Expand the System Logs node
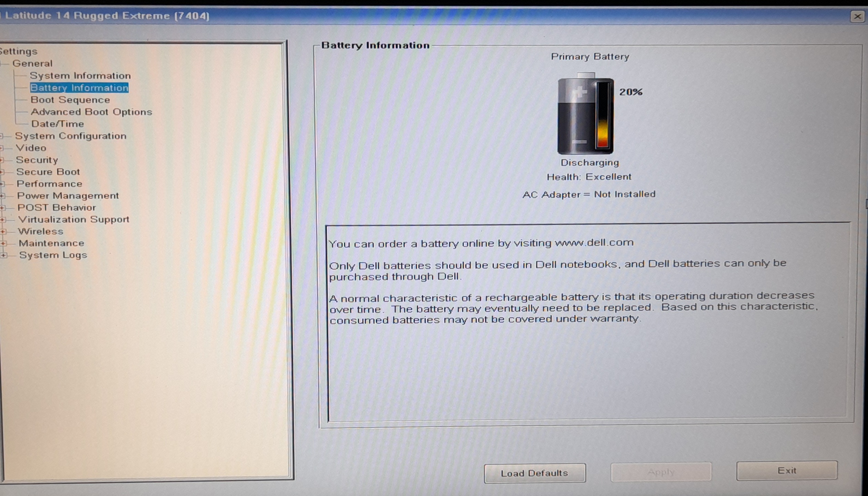 [x=3, y=255]
